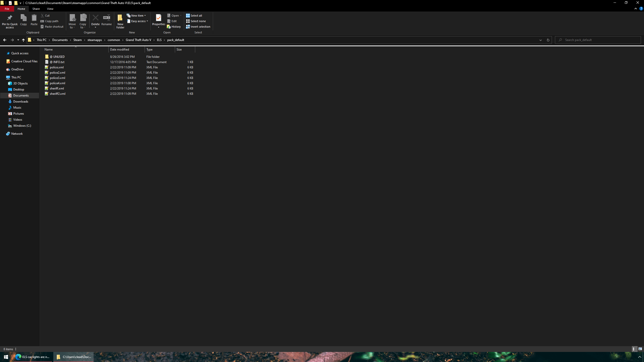
Task: Open the Easy access dropdown
Action: (138, 21)
